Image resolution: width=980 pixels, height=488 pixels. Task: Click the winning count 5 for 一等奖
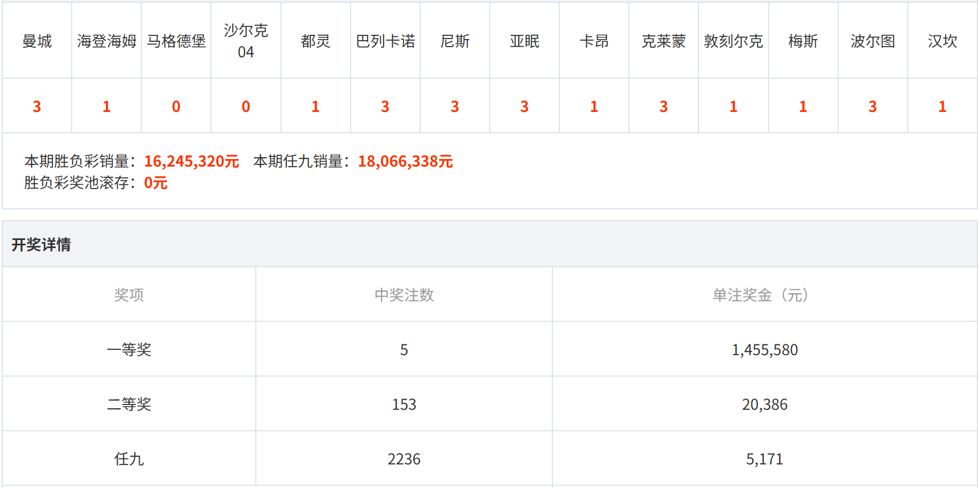click(x=404, y=350)
